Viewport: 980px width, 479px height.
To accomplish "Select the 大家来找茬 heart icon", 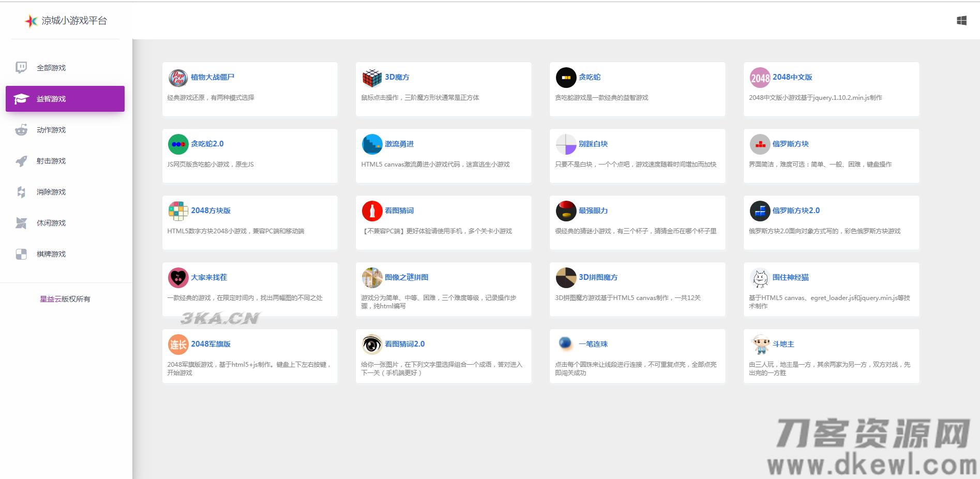I will click(178, 278).
